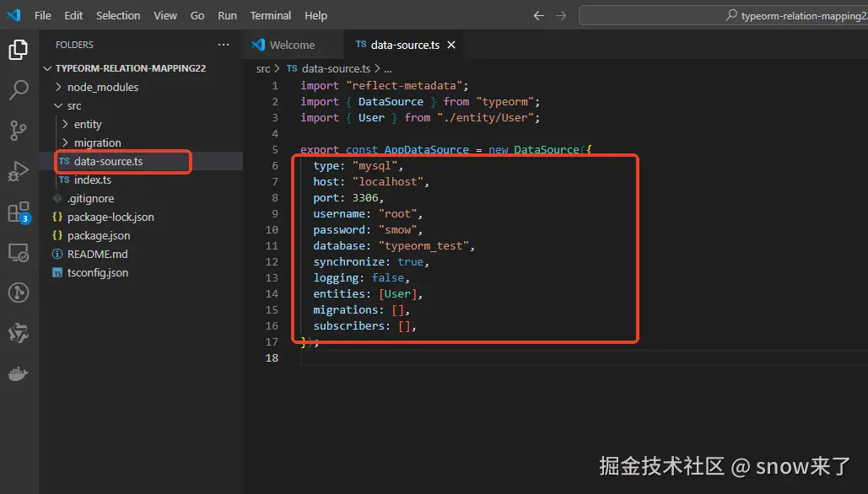Click the breadcrumb ellipsis symbol segment

pyautogui.click(x=388, y=69)
